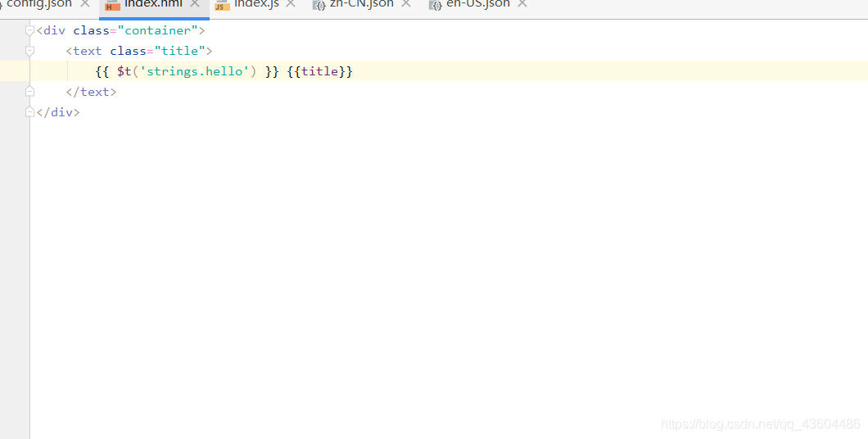This screenshot has height=439, width=868.
Task: Click the closing </div> tag
Action: coord(58,112)
